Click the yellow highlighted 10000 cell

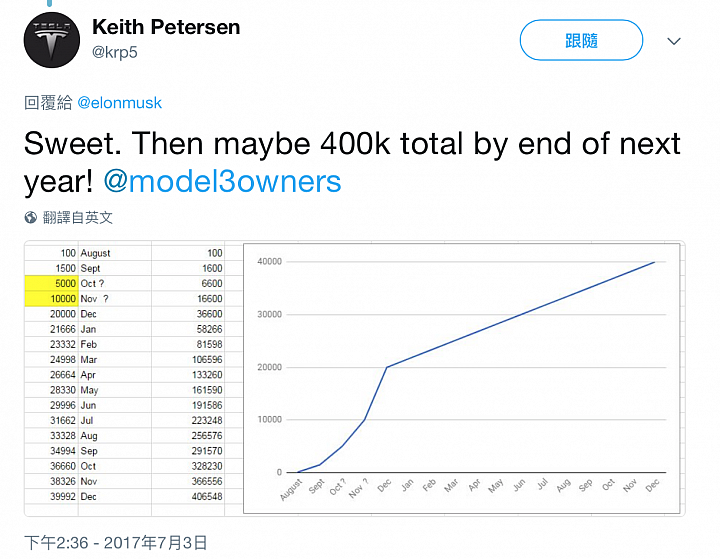pyautogui.click(x=51, y=299)
